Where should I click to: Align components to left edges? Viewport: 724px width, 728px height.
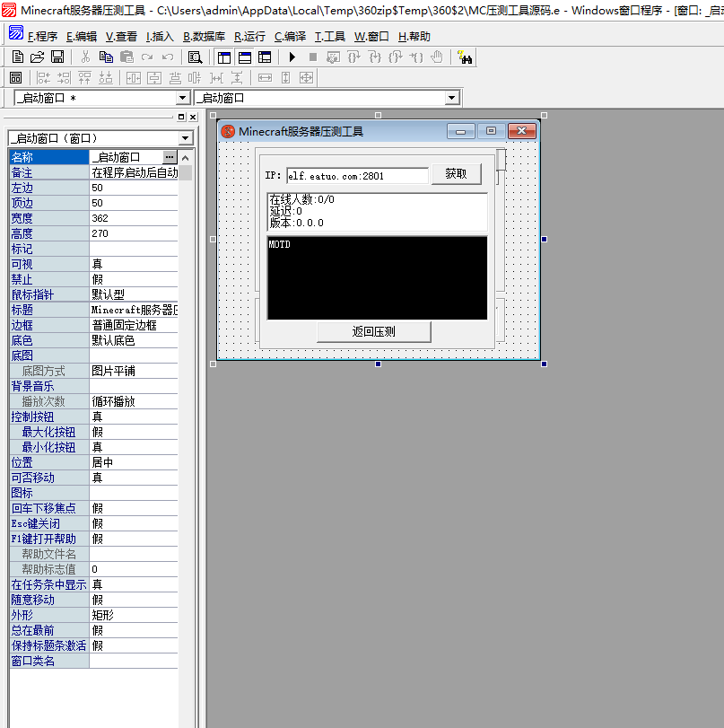pos(44,77)
